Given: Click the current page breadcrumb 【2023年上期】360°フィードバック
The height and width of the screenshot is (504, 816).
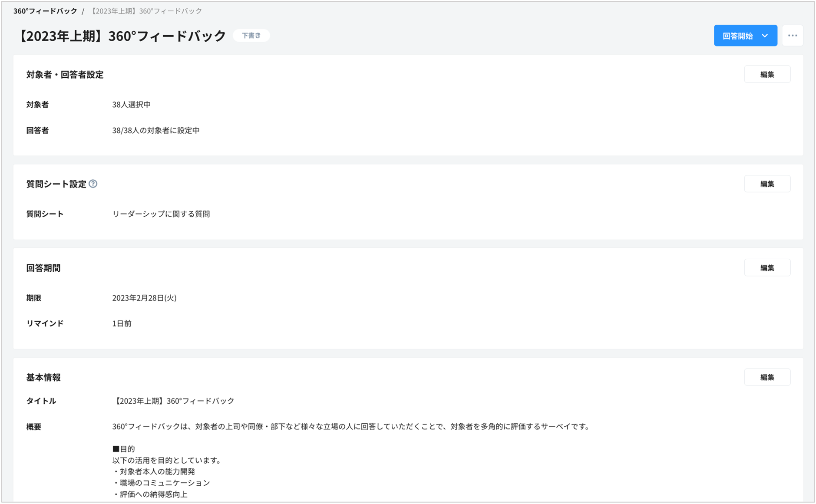Looking at the screenshot, I should 146,11.
